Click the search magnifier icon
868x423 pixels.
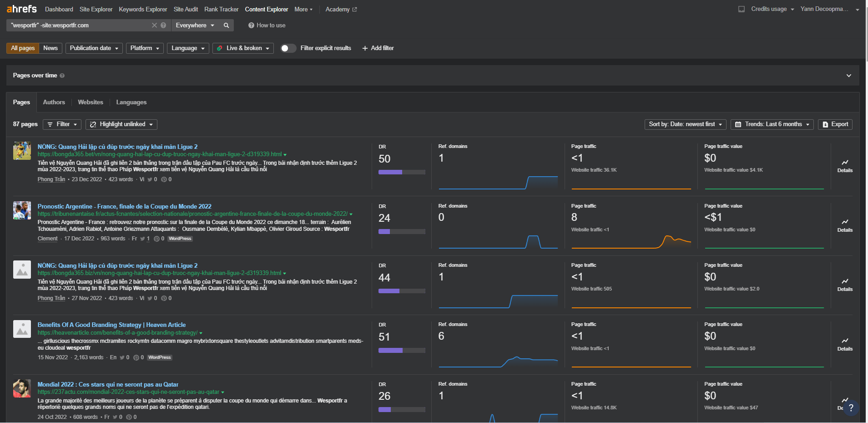click(226, 25)
